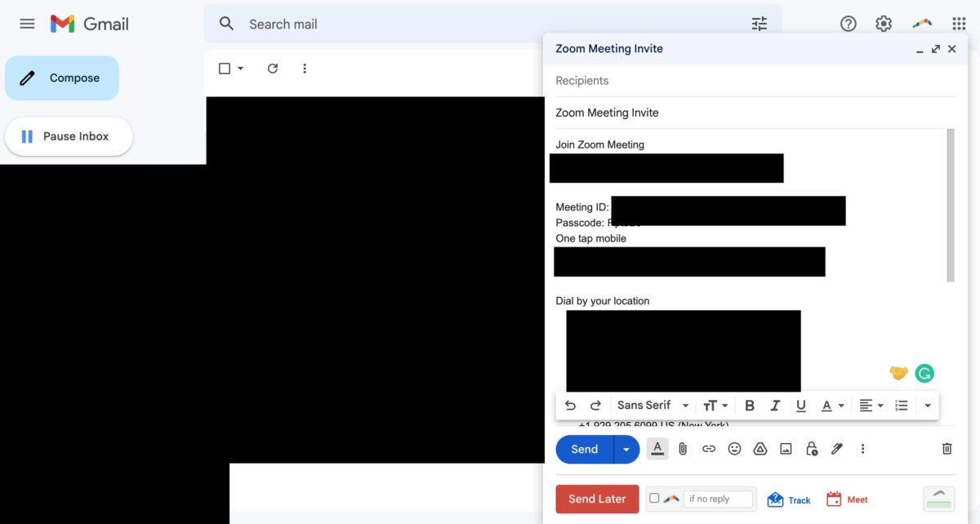The height and width of the screenshot is (524, 980).
Task: Close the Zoom Meeting Invite draft
Action: 951,49
